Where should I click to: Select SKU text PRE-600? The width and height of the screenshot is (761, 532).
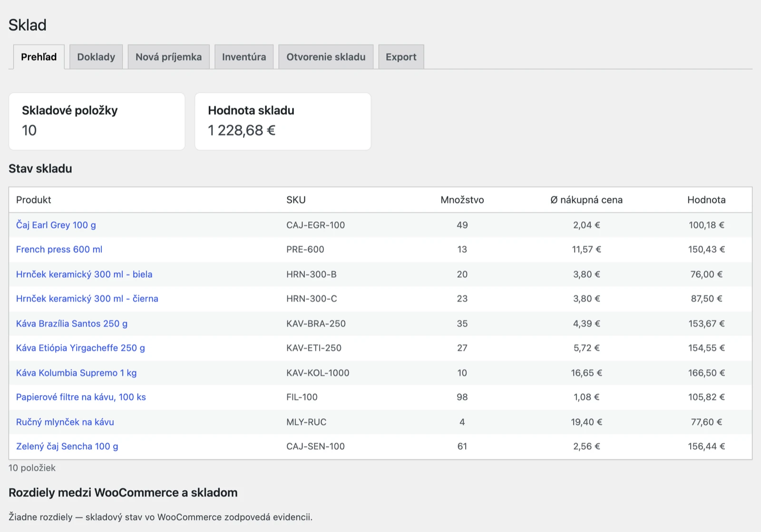click(305, 250)
